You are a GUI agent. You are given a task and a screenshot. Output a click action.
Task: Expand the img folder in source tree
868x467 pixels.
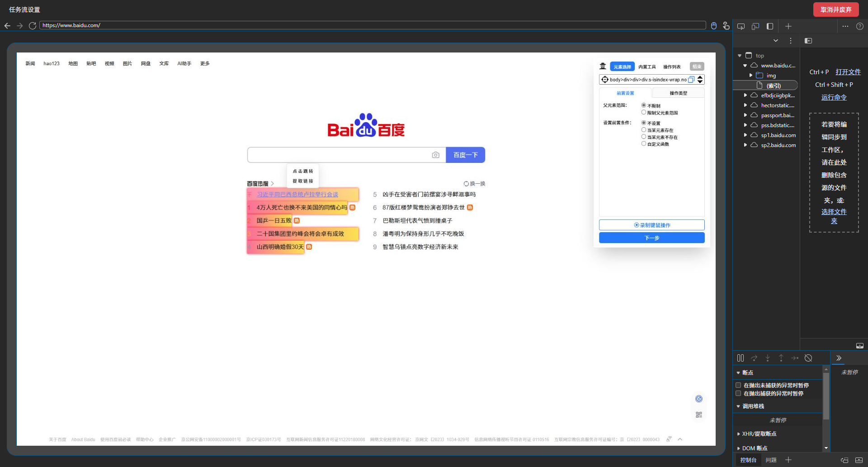[751, 76]
